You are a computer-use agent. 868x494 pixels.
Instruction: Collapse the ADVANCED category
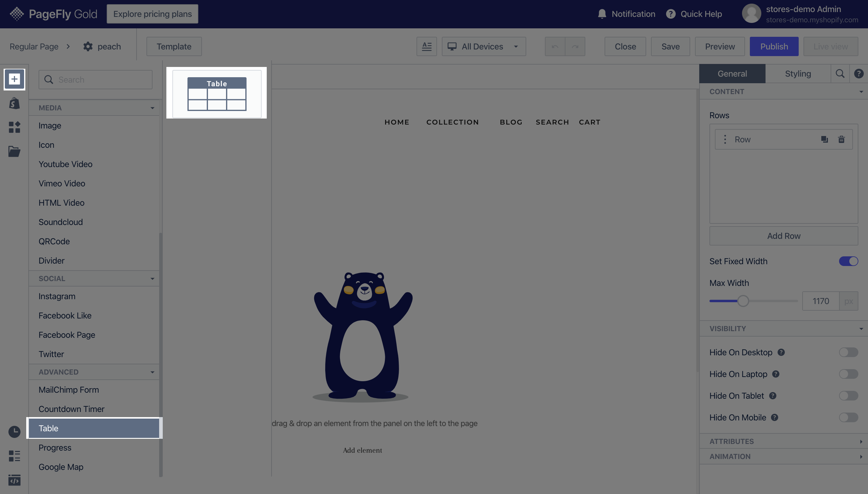[x=94, y=372]
